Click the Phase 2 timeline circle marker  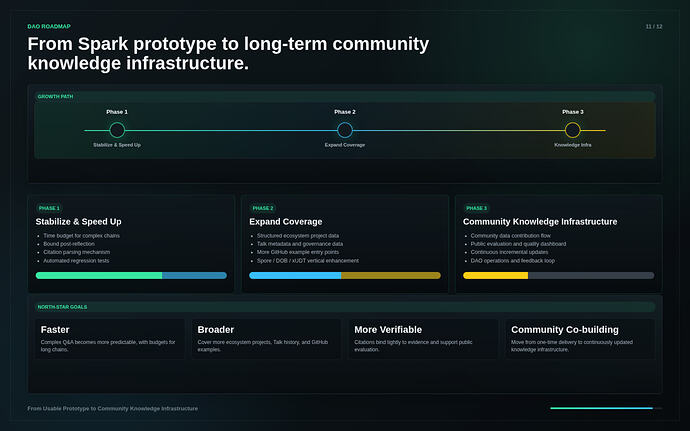[345, 130]
